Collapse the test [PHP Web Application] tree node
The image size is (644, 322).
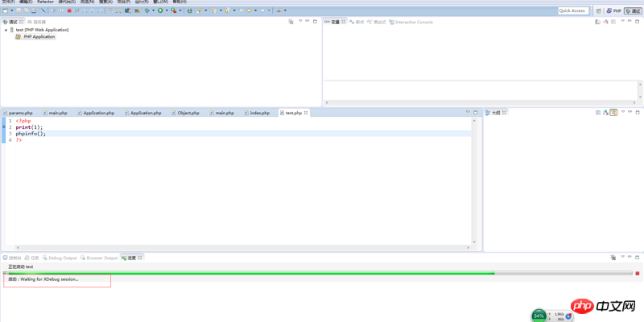[x=6, y=30]
